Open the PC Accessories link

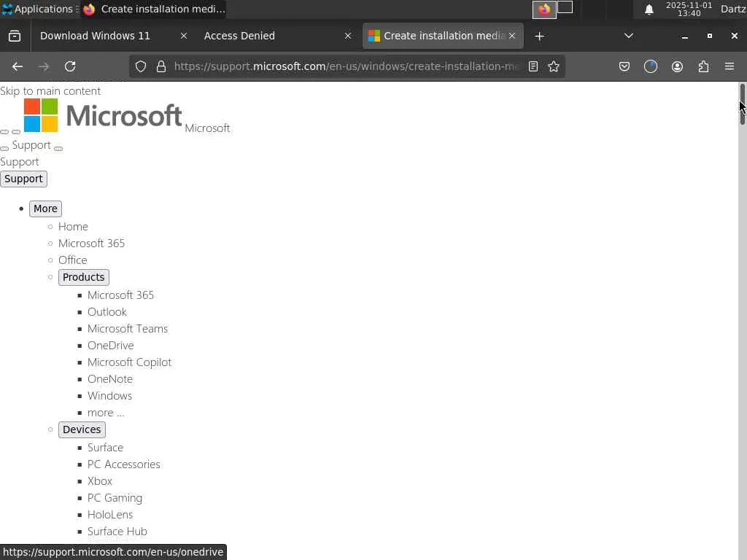124,464
